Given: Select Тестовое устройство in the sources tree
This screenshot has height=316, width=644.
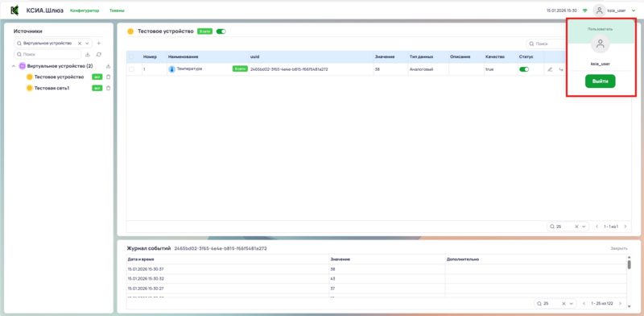Looking at the screenshot, I should click(x=59, y=77).
